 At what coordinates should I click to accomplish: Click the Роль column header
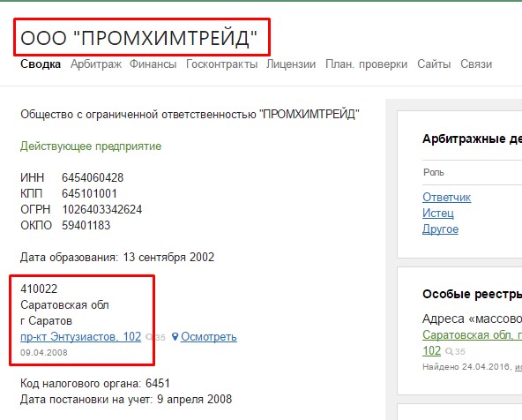click(434, 172)
